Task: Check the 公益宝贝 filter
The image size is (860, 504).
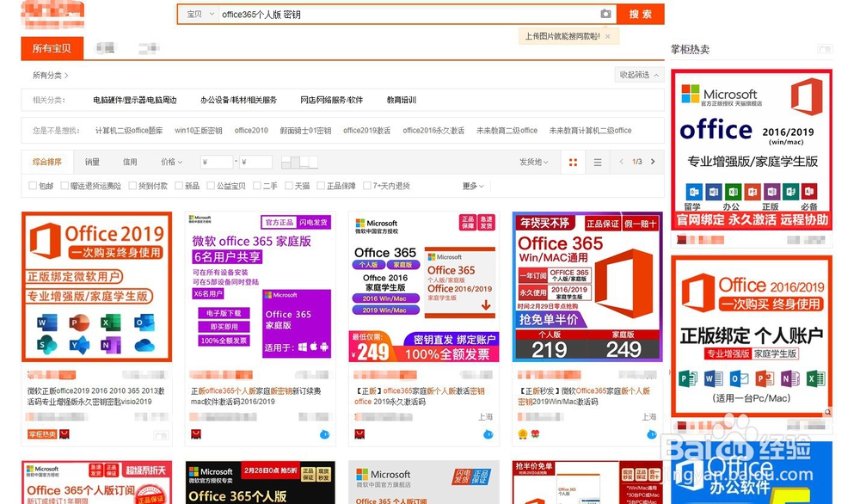Action: pyautogui.click(x=211, y=186)
